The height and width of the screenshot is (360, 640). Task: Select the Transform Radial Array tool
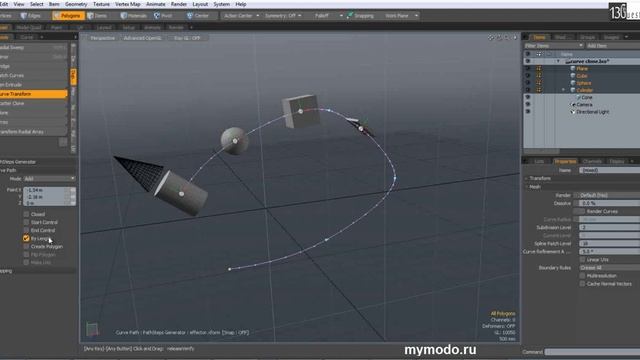click(x=33, y=131)
